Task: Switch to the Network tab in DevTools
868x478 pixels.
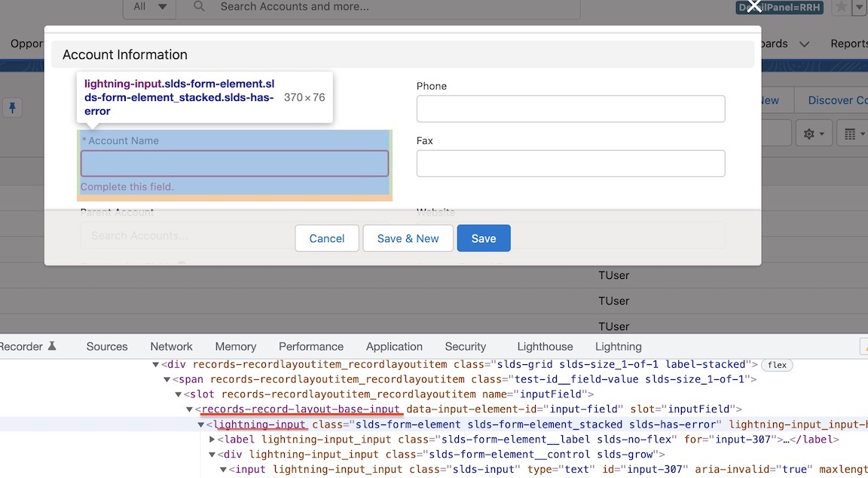Action: click(x=171, y=346)
